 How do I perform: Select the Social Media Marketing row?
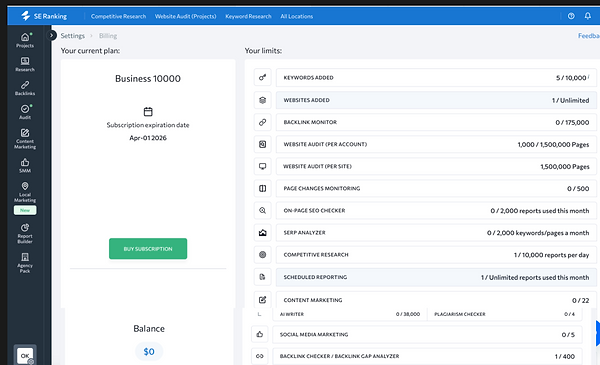427,334
